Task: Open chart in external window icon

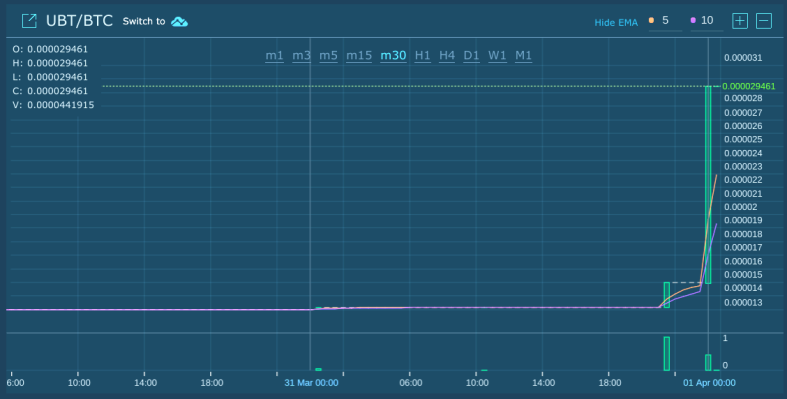Action: 29,21
